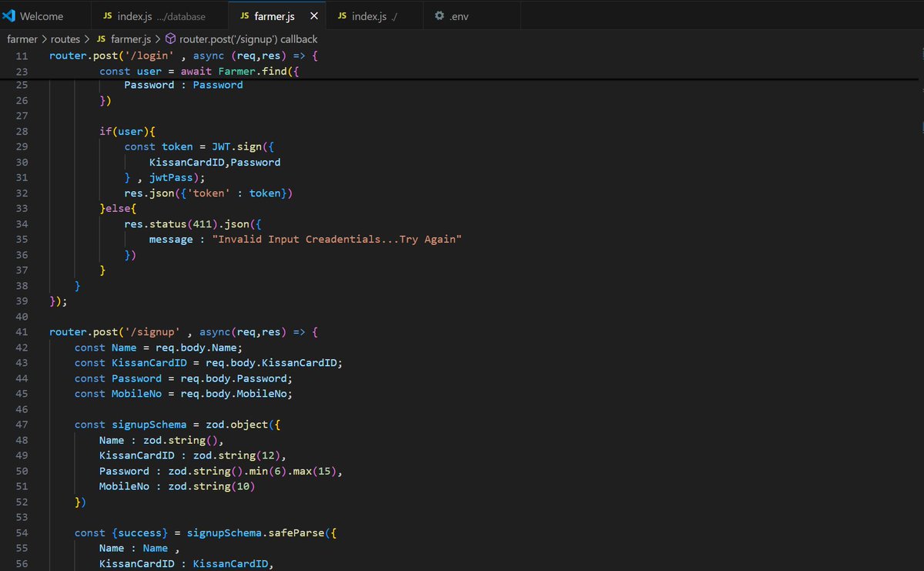
Task: Select the farmer.js editor tab
Action: coord(276,16)
